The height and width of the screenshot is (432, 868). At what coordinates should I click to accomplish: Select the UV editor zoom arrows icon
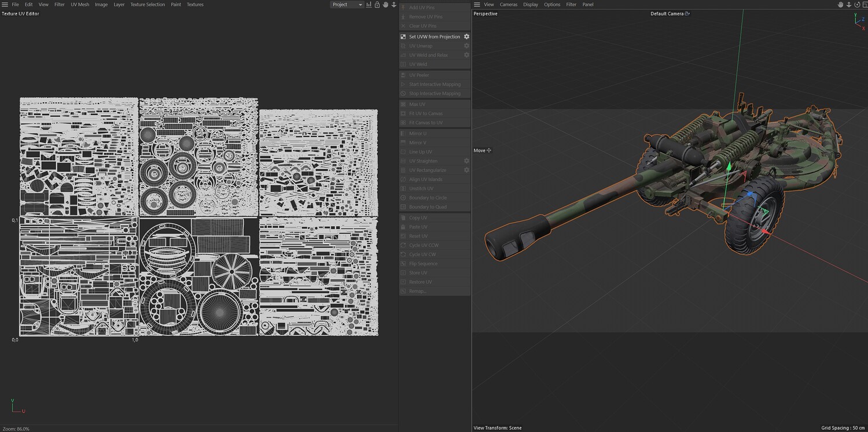(393, 5)
